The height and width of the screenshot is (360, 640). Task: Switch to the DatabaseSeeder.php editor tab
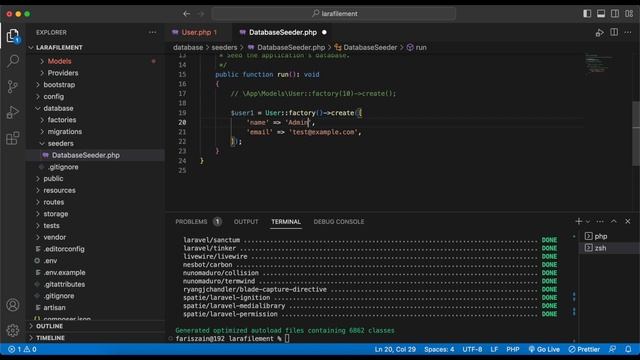coord(282,32)
